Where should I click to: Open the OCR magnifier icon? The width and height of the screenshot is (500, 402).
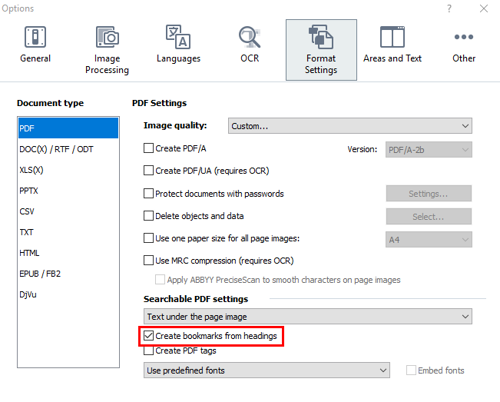click(x=249, y=37)
